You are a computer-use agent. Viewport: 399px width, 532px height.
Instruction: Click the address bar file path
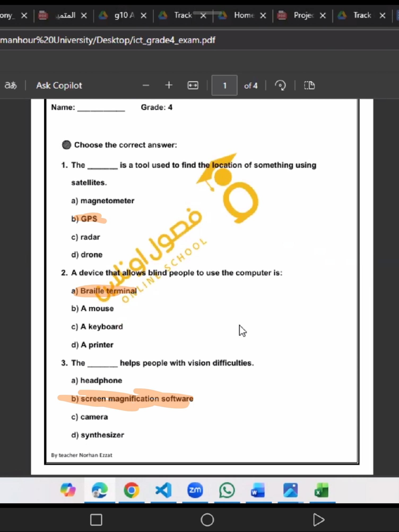(x=107, y=40)
